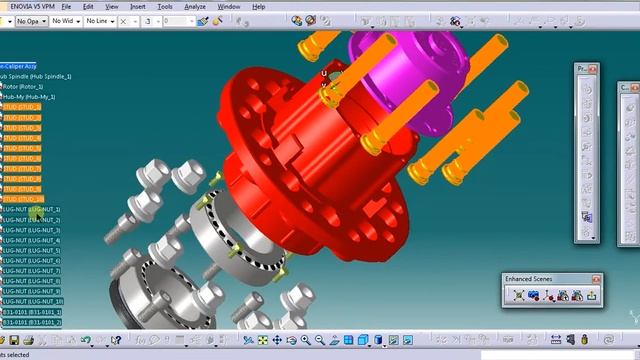Image resolution: width=640 pixels, height=360 pixels.
Task: Click the Painter icon in graphic properties toolbar
Action: pos(203,21)
